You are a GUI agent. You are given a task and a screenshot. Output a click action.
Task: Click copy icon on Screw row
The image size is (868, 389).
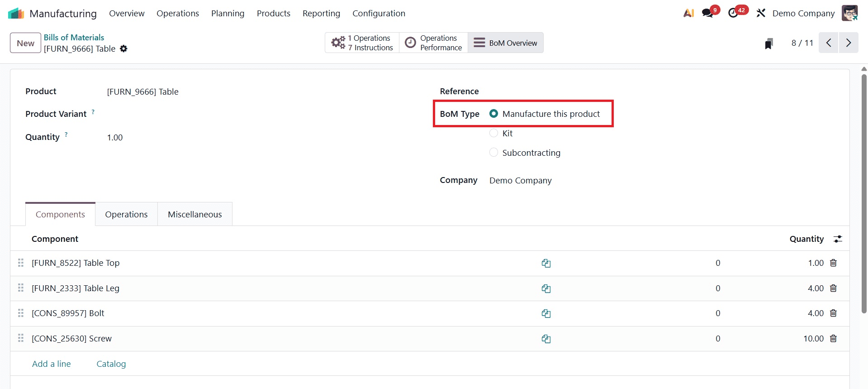click(546, 339)
